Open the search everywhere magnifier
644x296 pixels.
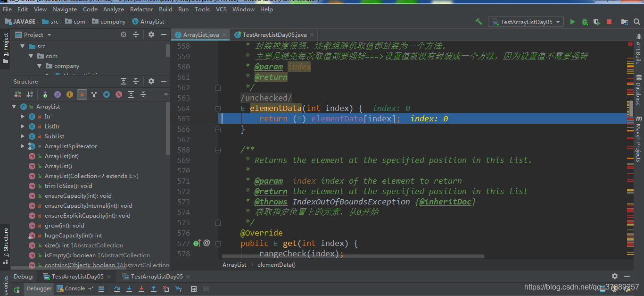tap(637, 22)
